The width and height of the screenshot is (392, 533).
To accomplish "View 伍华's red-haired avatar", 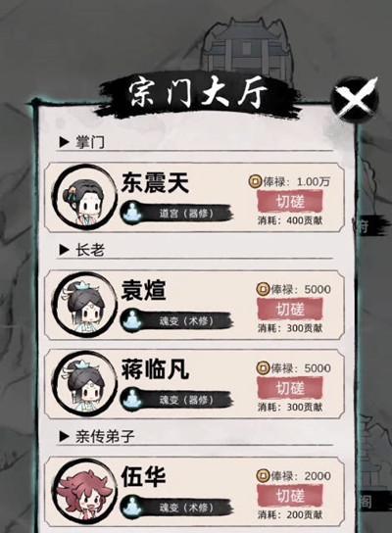I will [85, 493].
